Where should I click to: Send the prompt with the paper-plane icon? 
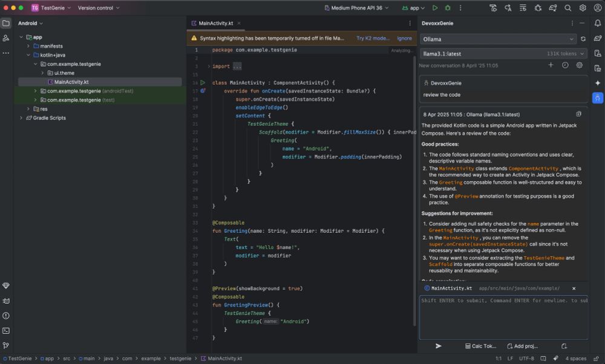[438, 346]
